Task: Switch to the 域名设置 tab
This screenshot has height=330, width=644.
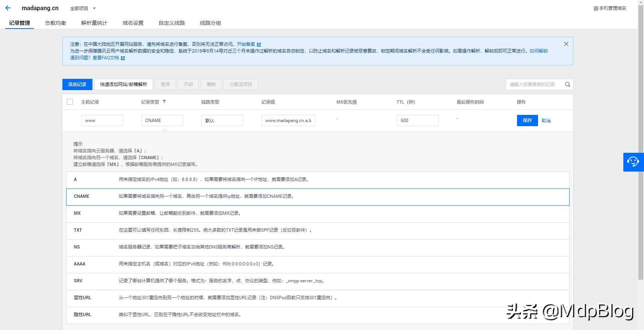Action: [x=133, y=23]
